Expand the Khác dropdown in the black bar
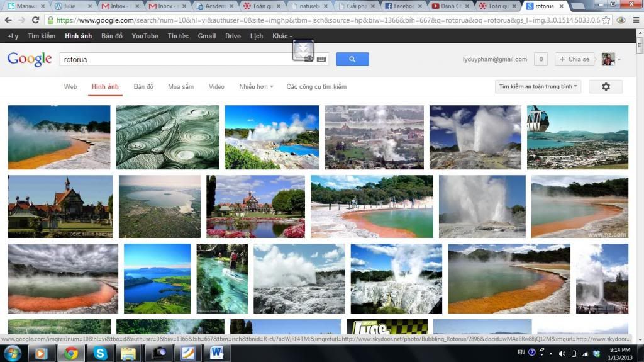The height and width of the screenshot is (362, 644). (282, 37)
